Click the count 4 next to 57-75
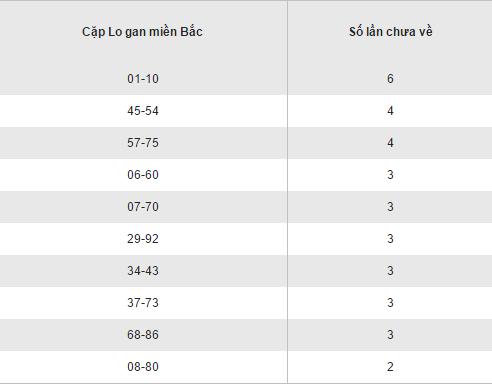 tap(390, 143)
